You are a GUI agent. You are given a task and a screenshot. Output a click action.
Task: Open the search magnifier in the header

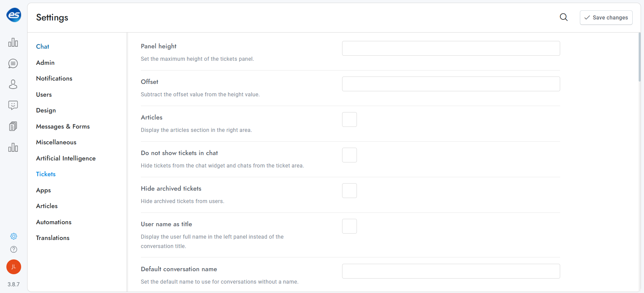tap(564, 17)
